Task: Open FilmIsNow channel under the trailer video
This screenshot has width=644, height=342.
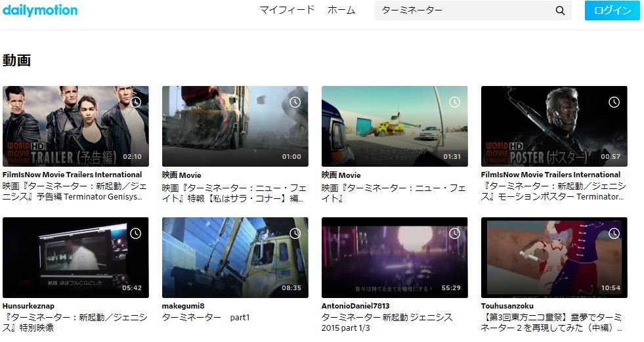Action: [x=72, y=175]
